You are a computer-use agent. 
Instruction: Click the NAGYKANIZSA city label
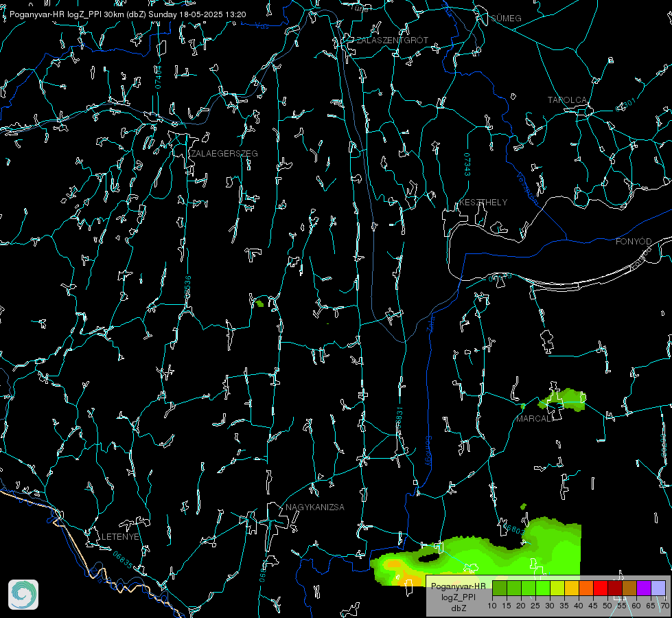[315, 507]
